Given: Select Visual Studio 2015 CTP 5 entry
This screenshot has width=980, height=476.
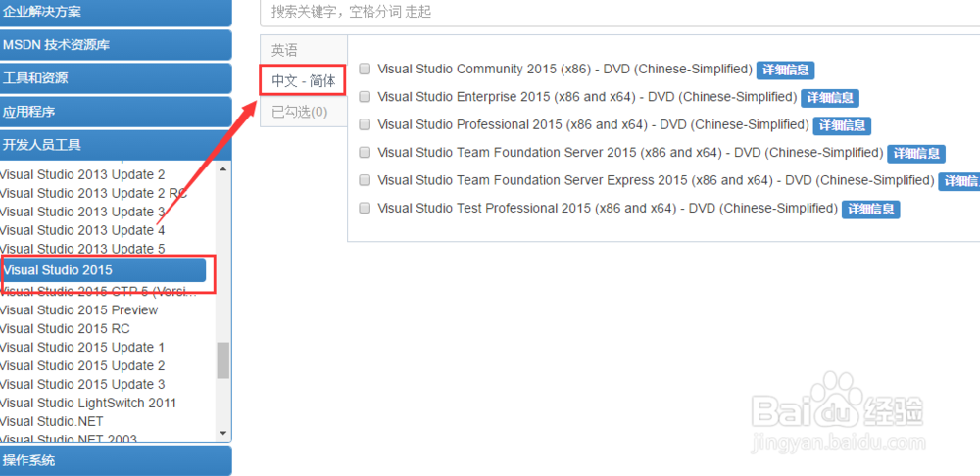Looking at the screenshot, I should (98, 291).
